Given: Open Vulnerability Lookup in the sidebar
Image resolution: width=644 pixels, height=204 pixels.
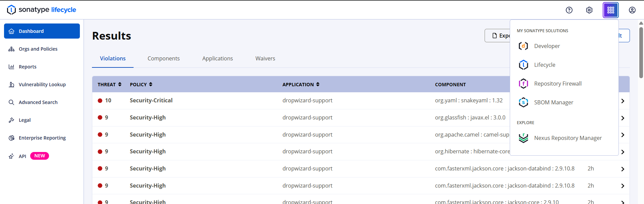Looking at the screenshot, I should (x=42, y=85).
